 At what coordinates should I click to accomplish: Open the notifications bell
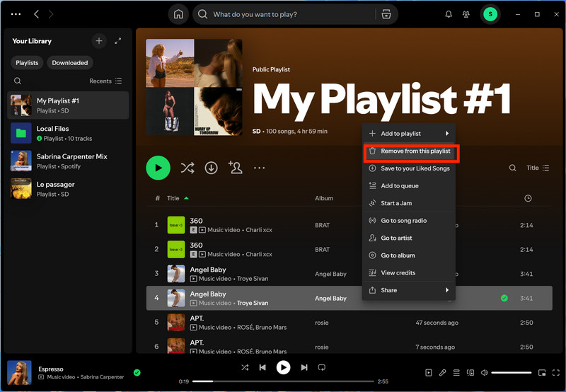pyautogui.click(x=449, y=14)
